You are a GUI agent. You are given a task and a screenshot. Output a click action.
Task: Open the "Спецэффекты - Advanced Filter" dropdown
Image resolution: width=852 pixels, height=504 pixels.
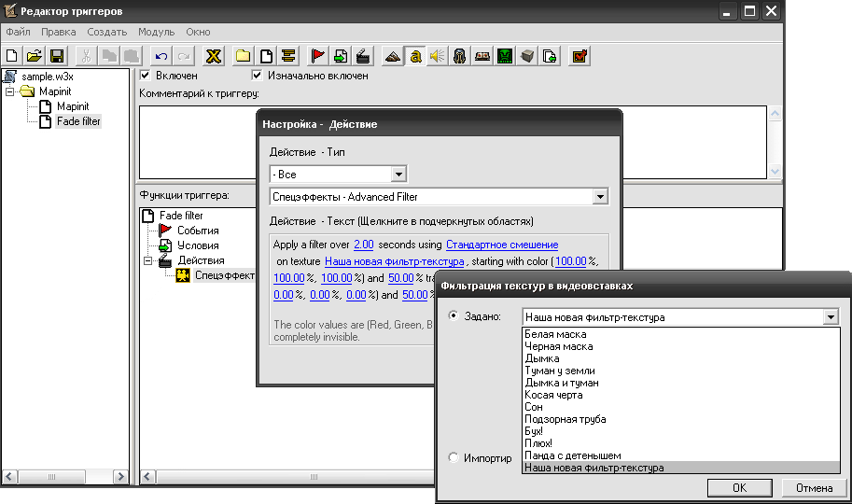coord(599,197)
